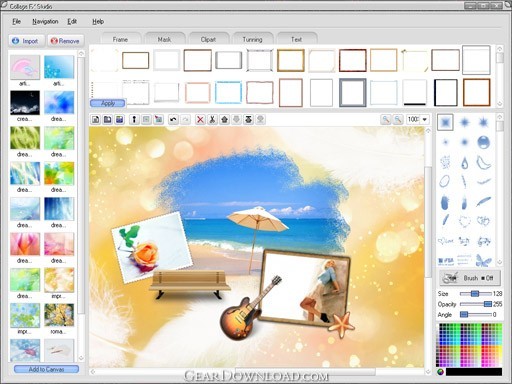Click the red X delete icon
This screenshot has height=384, width=512.
click(200, 119)
